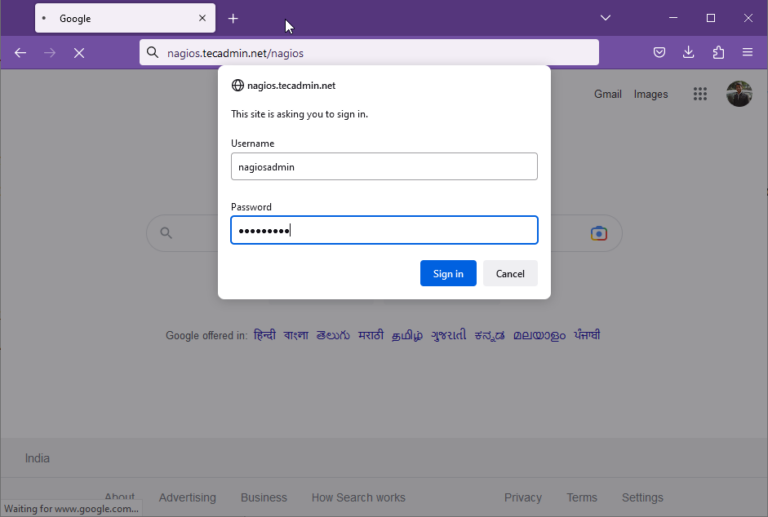Open the Gmail link
Screen dimensions: 768x517
[607, 94]
